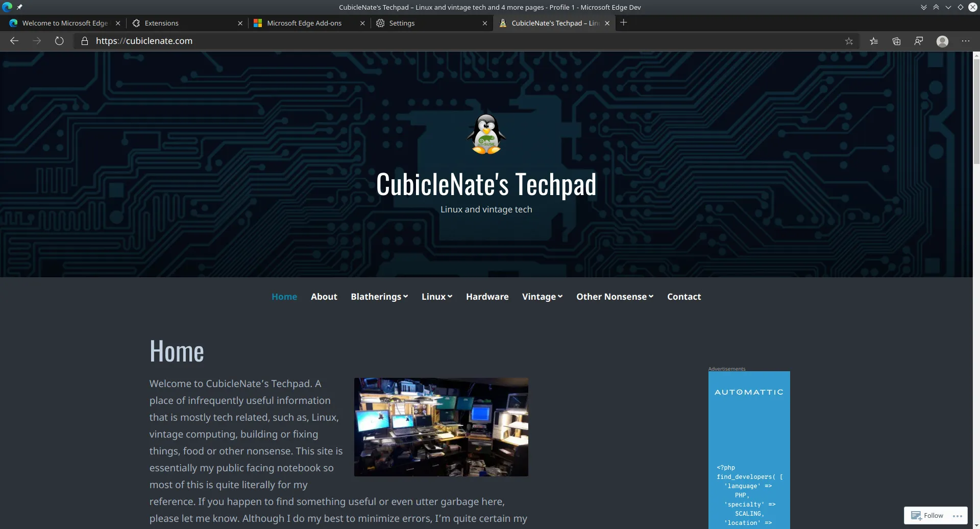Open the Collections icon

[896, 41]
